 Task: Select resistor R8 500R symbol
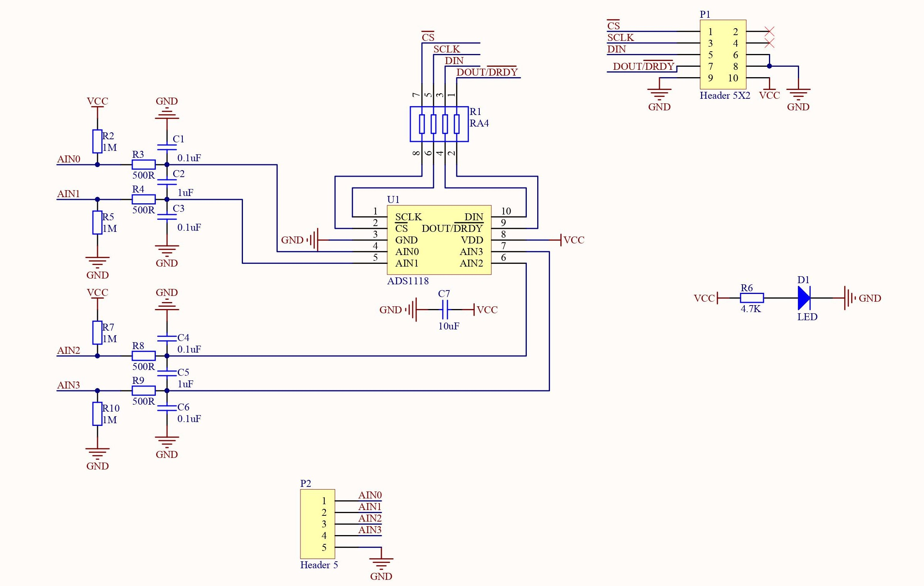pyautogui.click(x=143, y=356)
